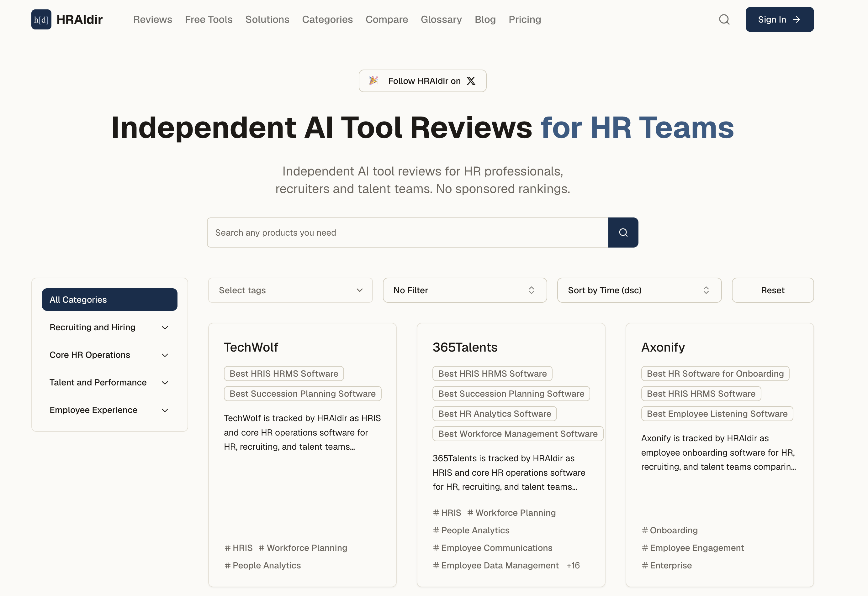Click 365Talents' Best HRIS HRMS Software tag
868x596 pixels.
[x=492, y=374]
